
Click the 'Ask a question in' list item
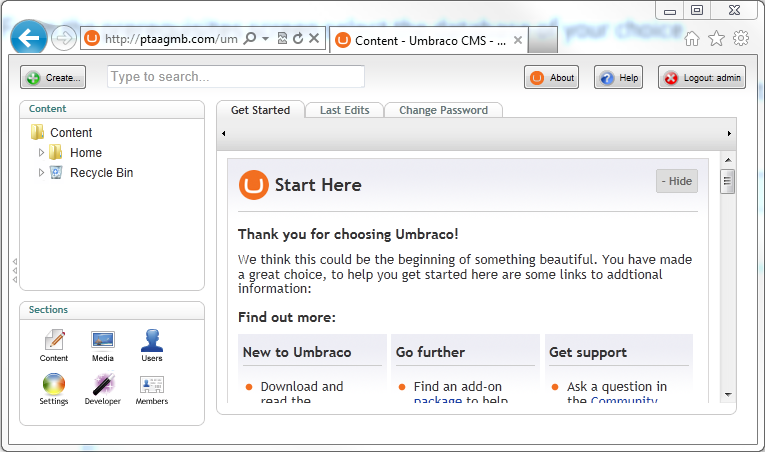617,387
